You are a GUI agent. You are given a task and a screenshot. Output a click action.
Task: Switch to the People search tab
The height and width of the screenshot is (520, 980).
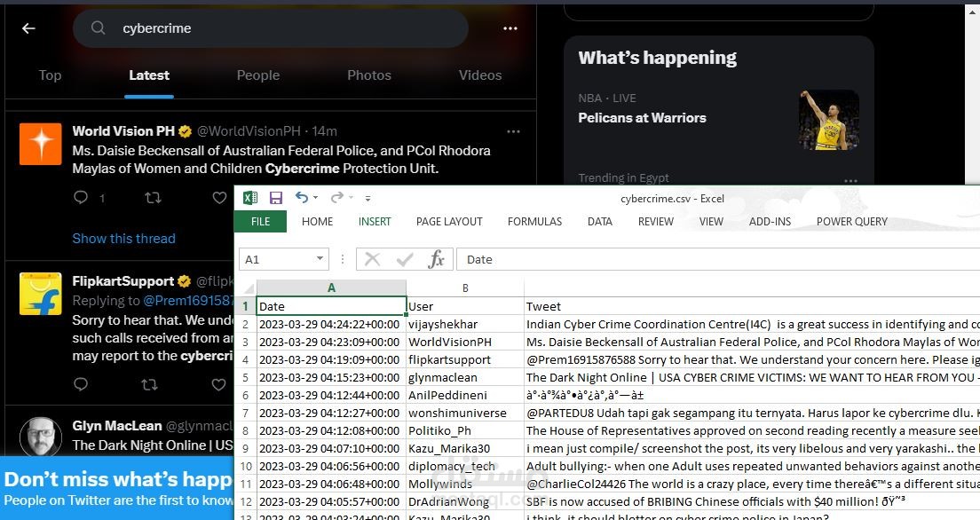[258, 75]
